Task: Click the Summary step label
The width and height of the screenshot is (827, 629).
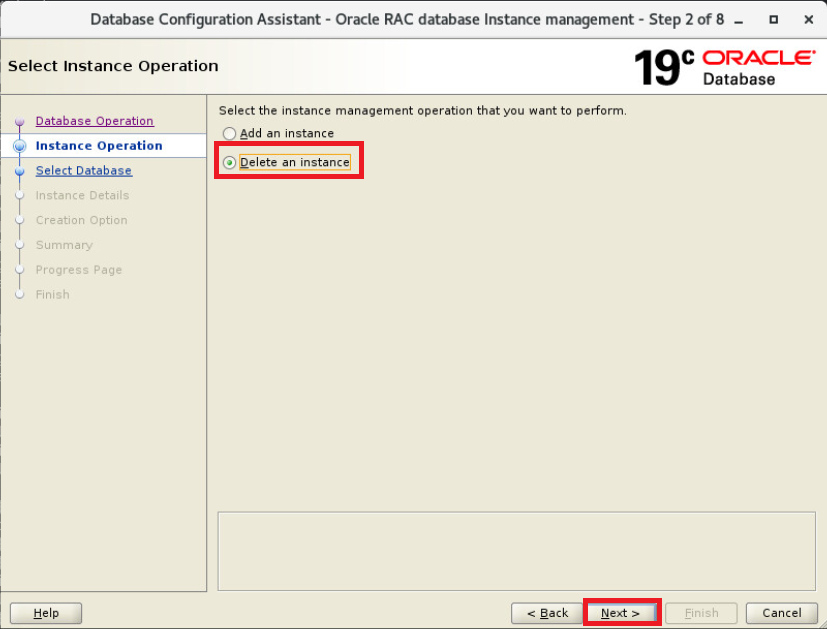Action: click(x=64, y=245)
